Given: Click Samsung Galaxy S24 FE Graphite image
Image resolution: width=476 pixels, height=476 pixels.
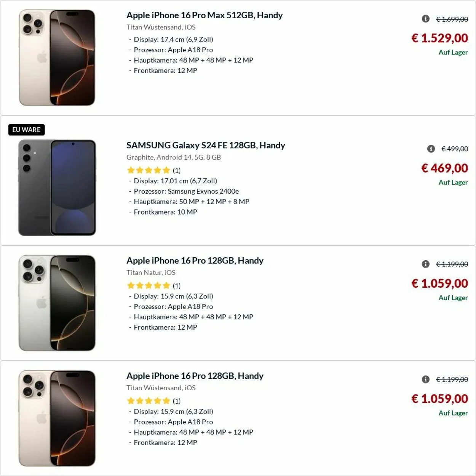Looking at the screenshot, I should [x=57, y=188].
